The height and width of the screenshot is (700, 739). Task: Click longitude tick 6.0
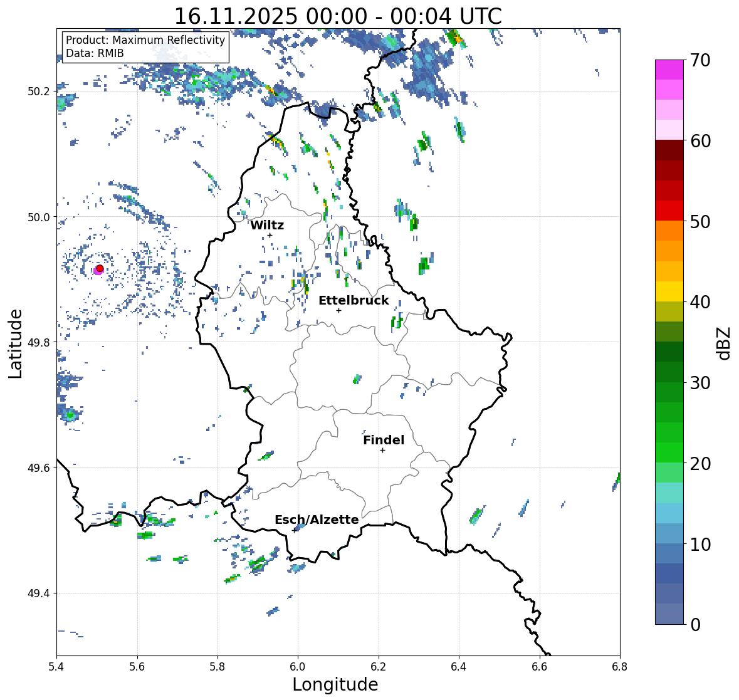298,667
